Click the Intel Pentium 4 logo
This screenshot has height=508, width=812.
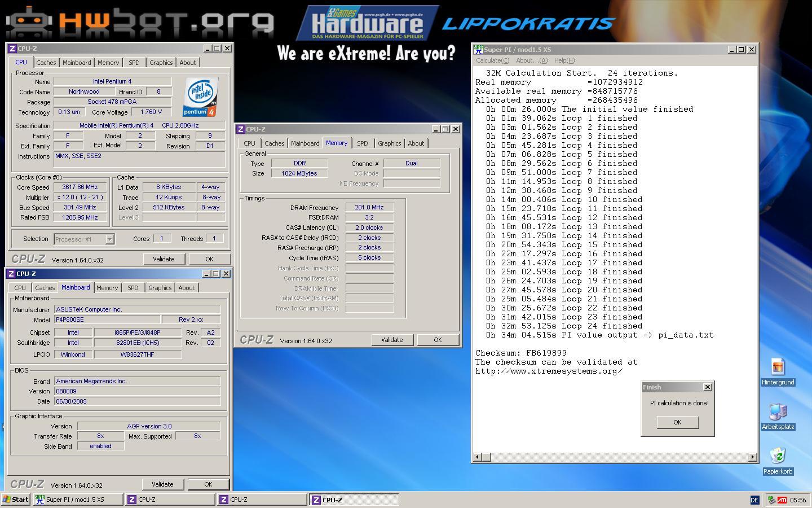coord(200,97)
